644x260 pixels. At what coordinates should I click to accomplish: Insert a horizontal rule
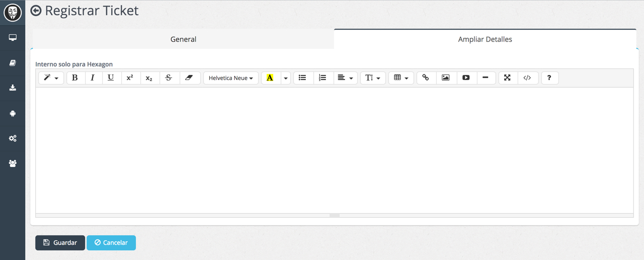486,78
